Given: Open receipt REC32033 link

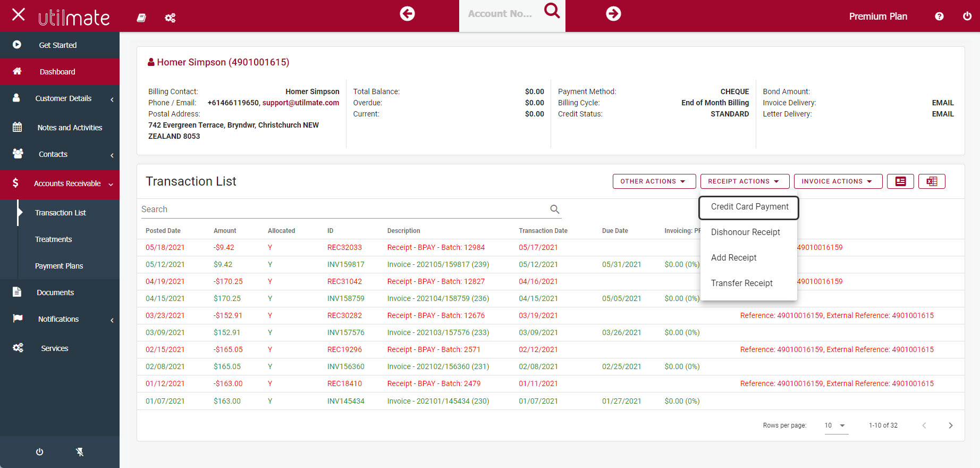Looking at the screenshot, I should point(344,247).
